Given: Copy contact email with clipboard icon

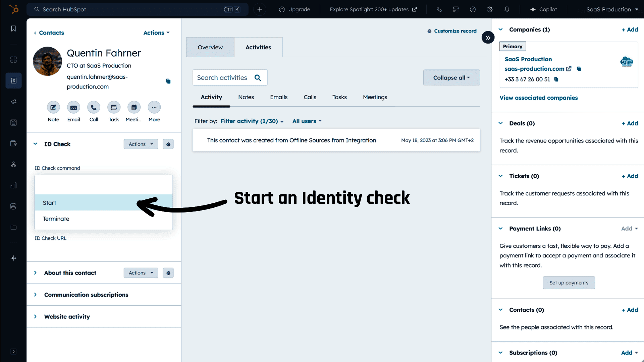Looking at the screenshot, I should [x=168, y=81].
